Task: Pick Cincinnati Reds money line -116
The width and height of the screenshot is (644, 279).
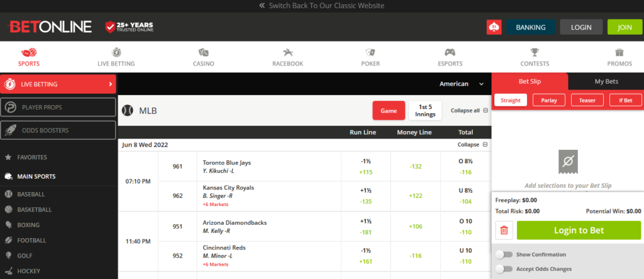Action: [x=416, y=256]
